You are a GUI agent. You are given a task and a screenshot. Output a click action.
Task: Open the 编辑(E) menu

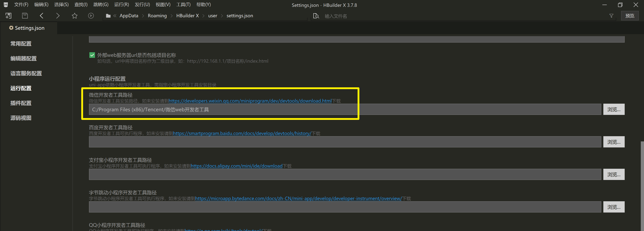tap(41, 4)
